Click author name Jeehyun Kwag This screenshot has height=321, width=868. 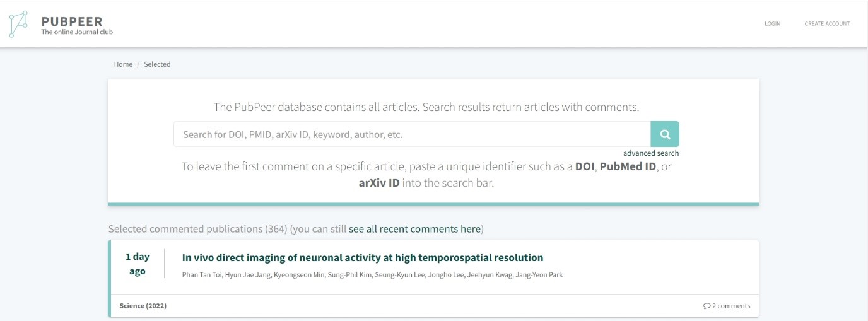488,275
